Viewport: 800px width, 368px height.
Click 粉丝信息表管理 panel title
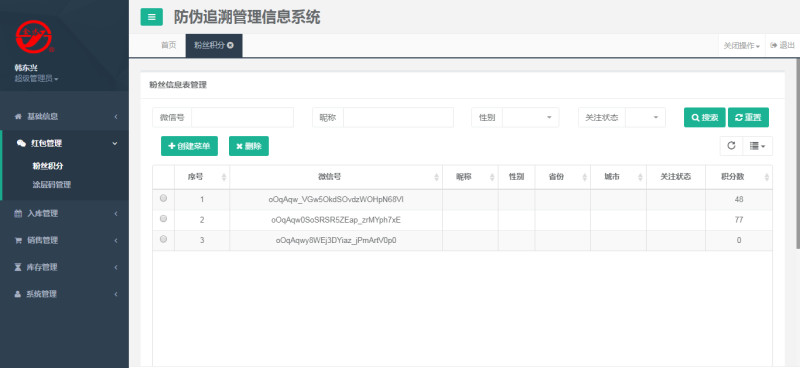178,85
